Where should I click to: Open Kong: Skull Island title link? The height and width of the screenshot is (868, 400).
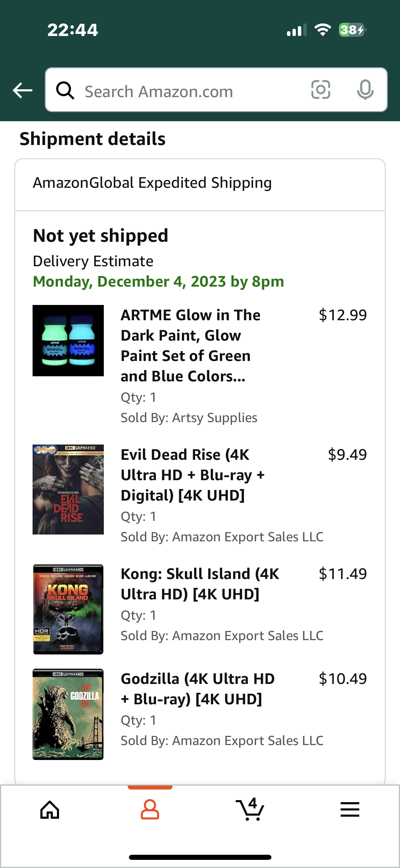200,584
